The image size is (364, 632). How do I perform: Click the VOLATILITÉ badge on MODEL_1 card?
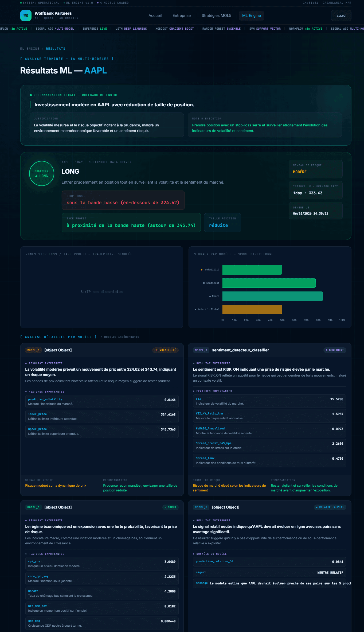click(x=166, y=350)
